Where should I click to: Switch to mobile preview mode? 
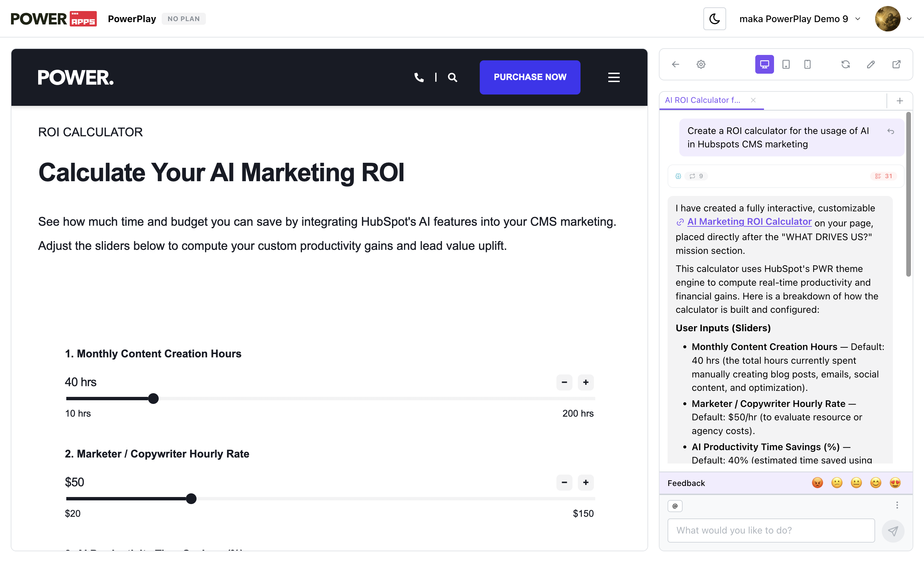coord(807,65)
